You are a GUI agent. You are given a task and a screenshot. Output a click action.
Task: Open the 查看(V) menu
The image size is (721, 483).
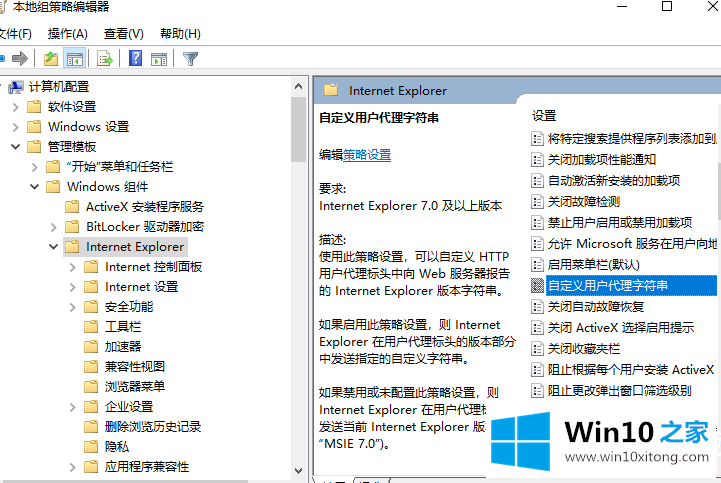tap(124, 34)
